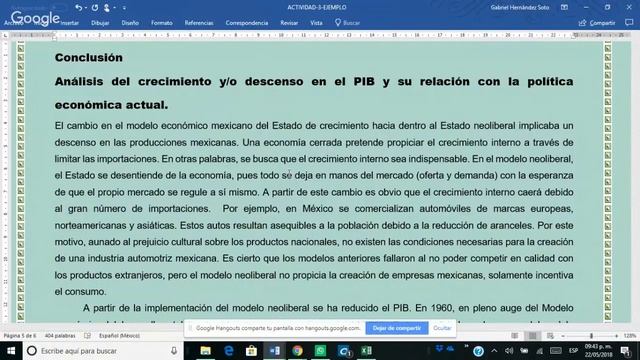Switch to the Diseño tab
This screenshot has width=640, height=360.
(x=130, y=23)
